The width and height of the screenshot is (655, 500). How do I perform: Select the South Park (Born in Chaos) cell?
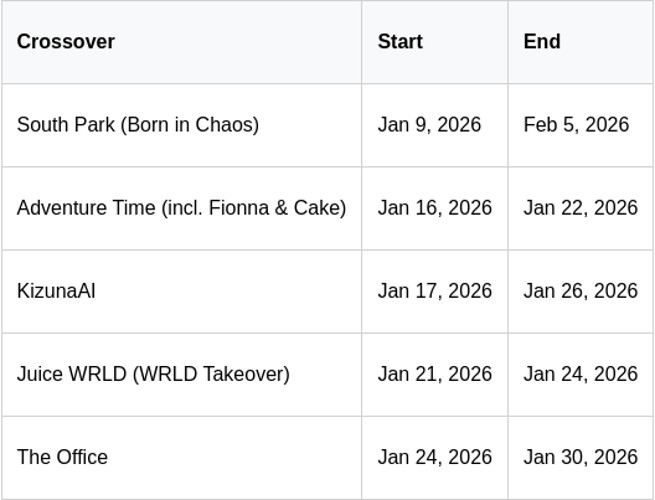pyautogui.click(x=138, y=125)
